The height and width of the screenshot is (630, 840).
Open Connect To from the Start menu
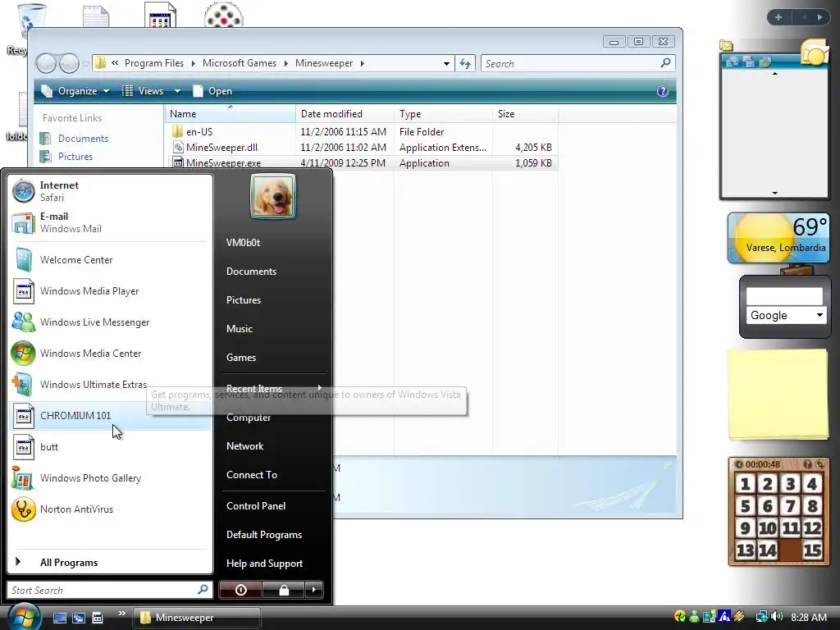click(x=274, y=475)
